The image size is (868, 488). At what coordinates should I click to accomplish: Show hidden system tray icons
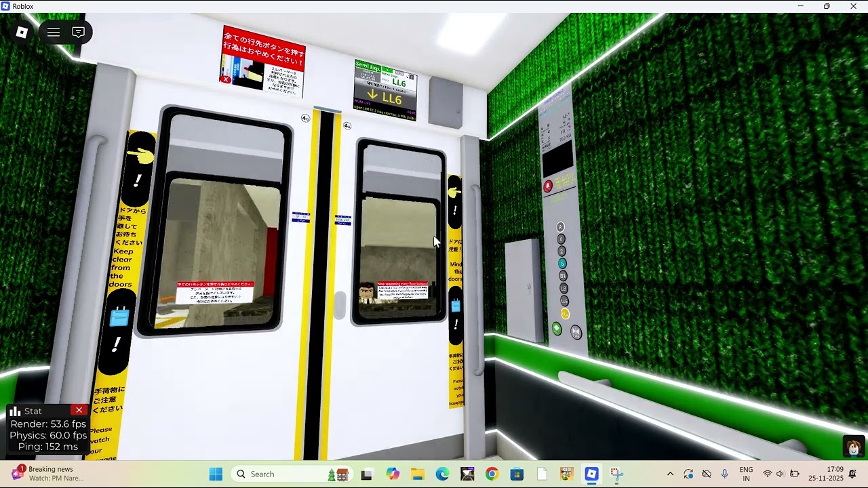tap(670, 474)
